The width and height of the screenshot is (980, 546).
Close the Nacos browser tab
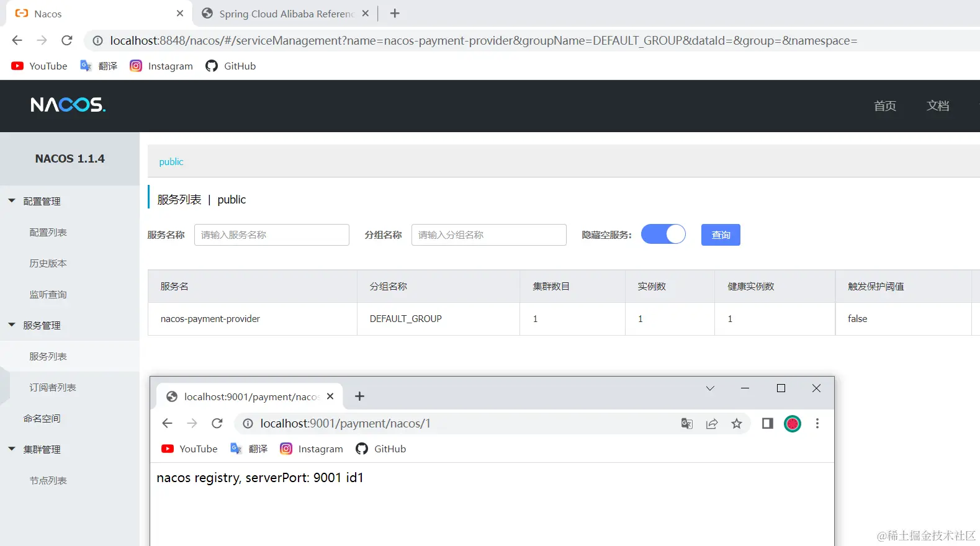point(180,13)
